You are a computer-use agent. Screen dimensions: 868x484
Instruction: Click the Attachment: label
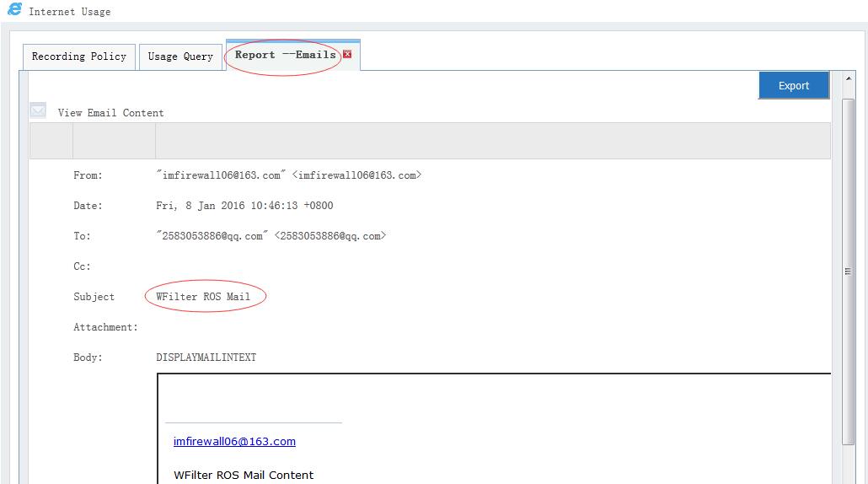point(105,327)
